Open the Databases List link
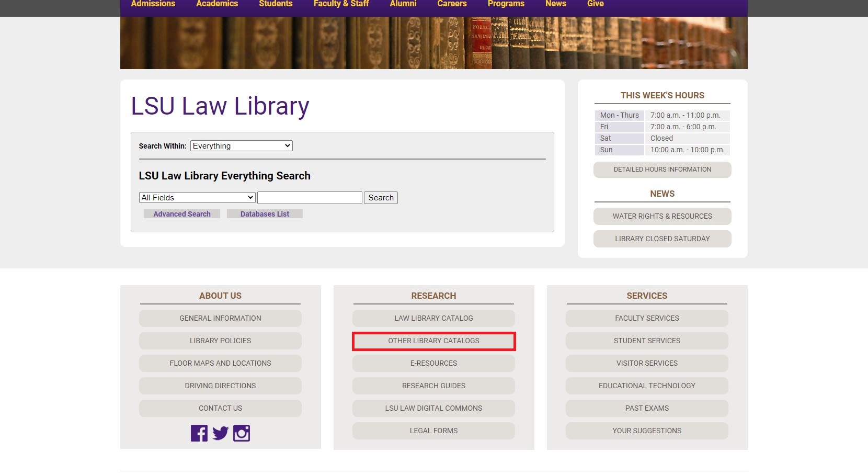Screen dimensions: 868x474 [x=265, y=214]
